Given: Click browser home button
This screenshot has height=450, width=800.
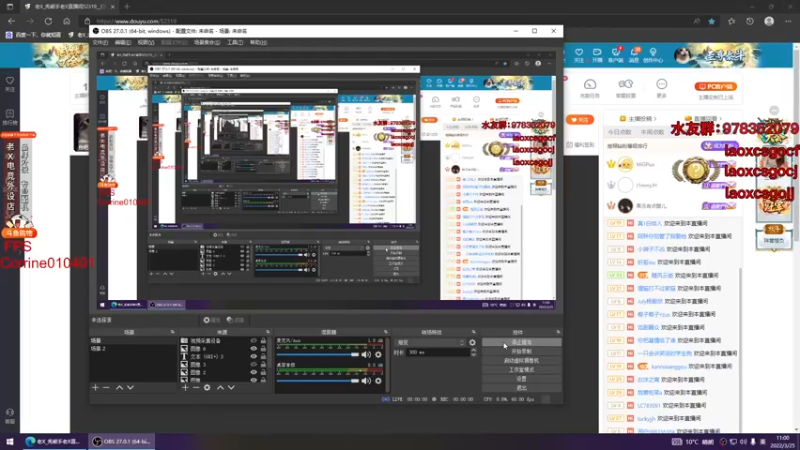Looking at the screenshot, I should pos(66,21).
